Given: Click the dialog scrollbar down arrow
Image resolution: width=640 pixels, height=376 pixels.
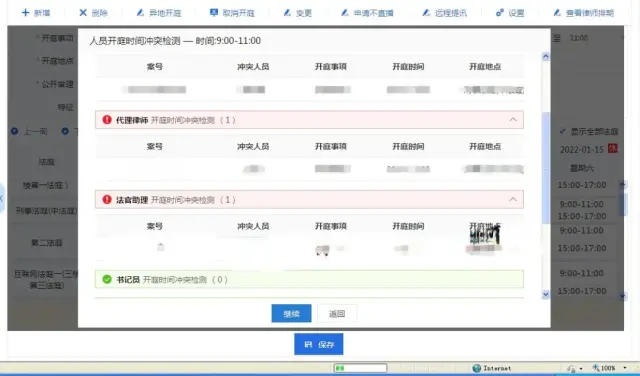Looking at the screenshot, I should coord(546,294).
